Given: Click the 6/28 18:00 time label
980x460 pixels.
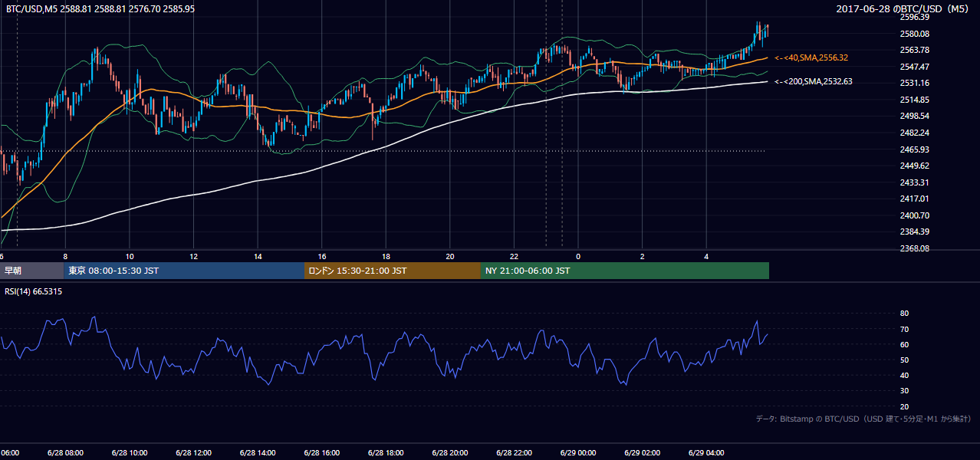Looking at the screenshot, I should (x=386, y=452).
